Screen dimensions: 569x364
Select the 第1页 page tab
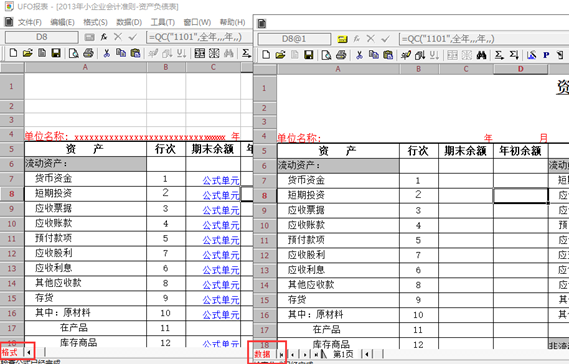[343, 354]
